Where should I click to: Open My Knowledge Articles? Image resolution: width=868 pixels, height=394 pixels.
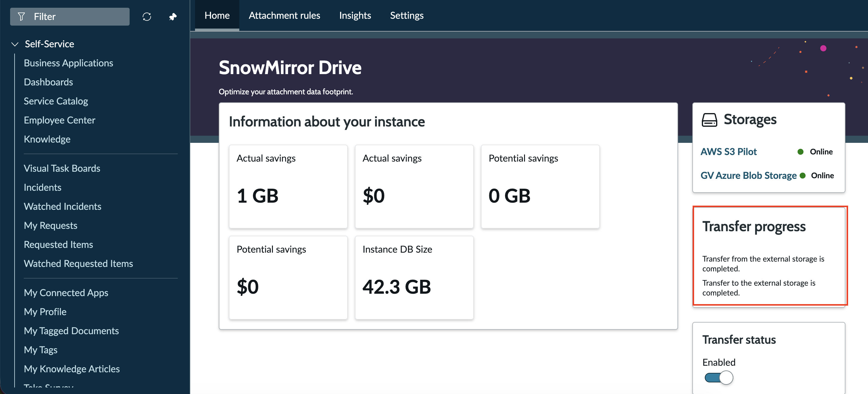(72, 369)
